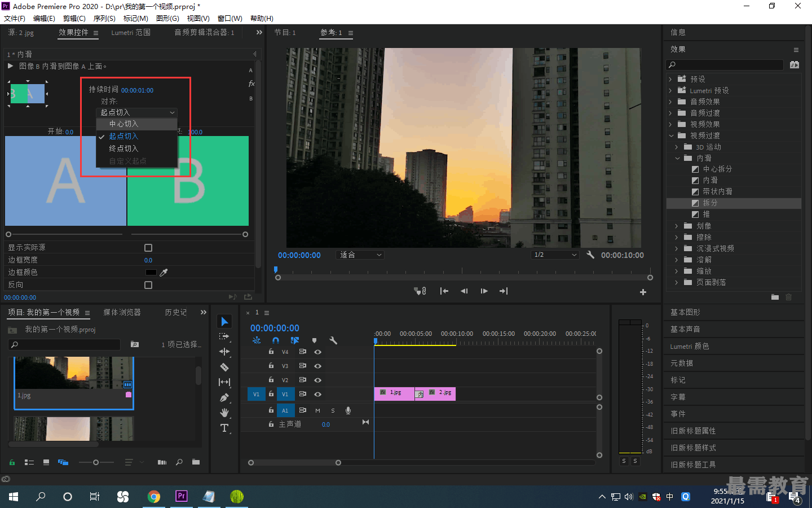The image size is (812, 508).
Task: Toggle V1 track output eye
Action: point(317,394)
